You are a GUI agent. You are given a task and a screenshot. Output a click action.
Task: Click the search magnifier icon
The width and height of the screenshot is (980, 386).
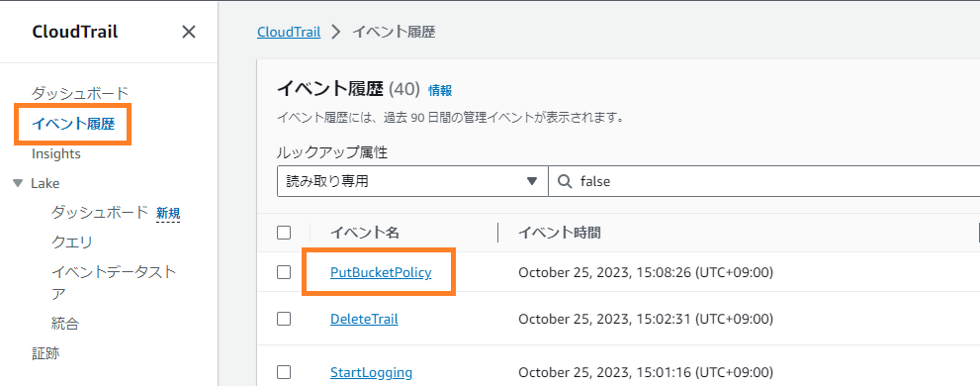565,181
